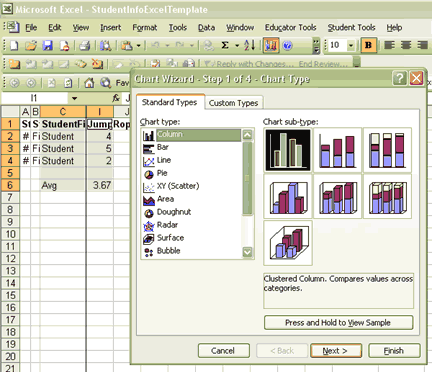The image size is (433, 373).
Task: Center text alignment in toolbar
Action: point(406,45)
